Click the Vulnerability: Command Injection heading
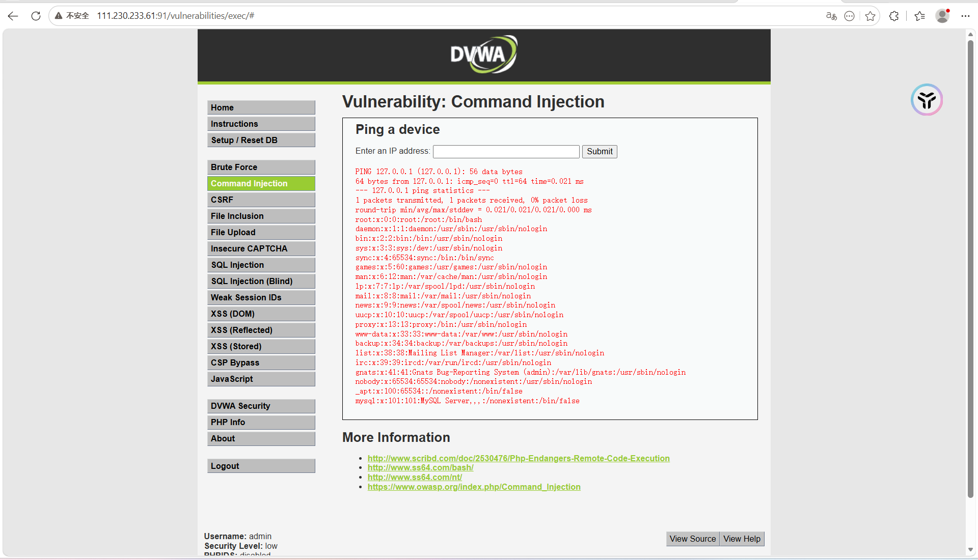Viewport: 978px width, 560px height. (x=473, y=102)
